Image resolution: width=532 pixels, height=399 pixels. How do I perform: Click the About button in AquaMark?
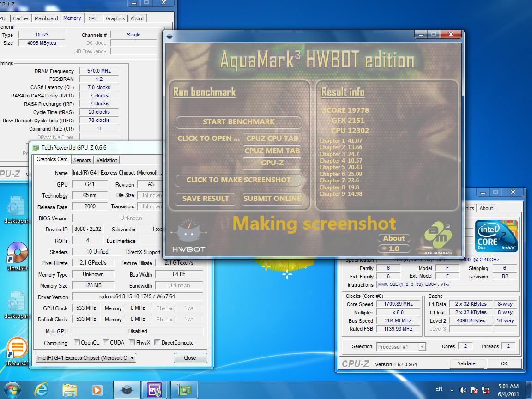coord(394,238)
